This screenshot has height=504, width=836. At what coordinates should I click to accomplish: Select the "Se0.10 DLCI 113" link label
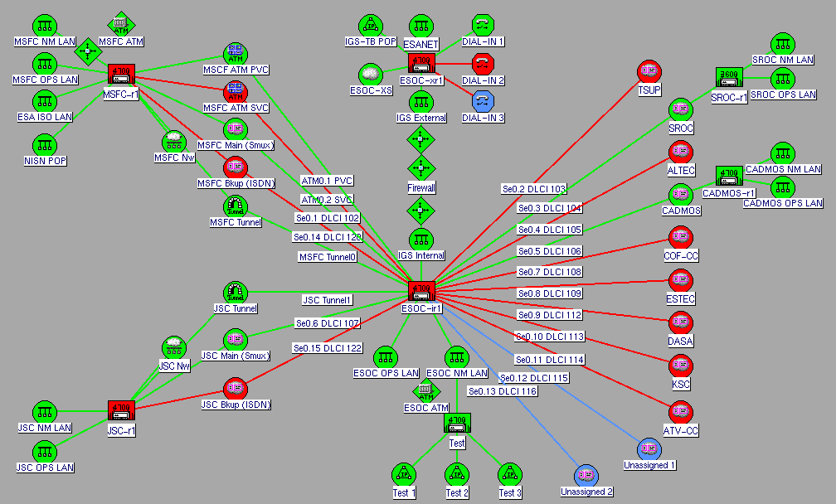pos(550,337)
